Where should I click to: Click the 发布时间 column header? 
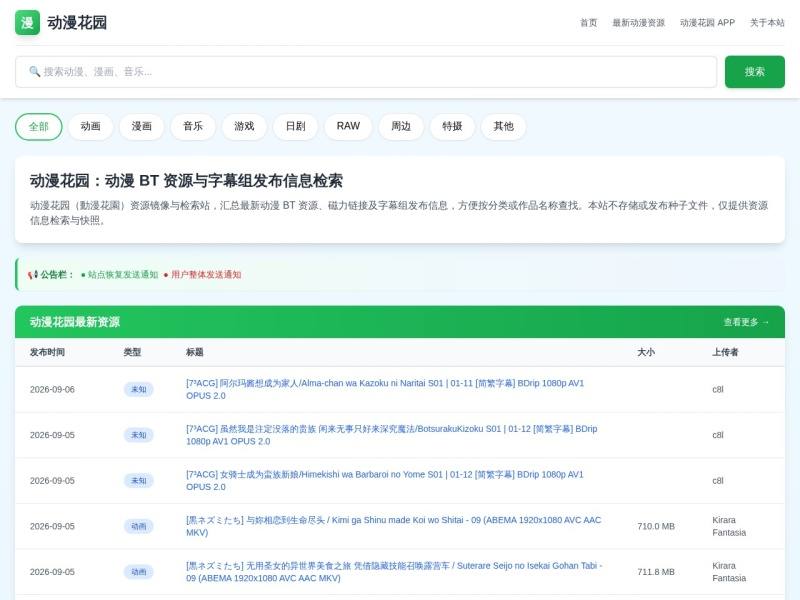point(47,352)
